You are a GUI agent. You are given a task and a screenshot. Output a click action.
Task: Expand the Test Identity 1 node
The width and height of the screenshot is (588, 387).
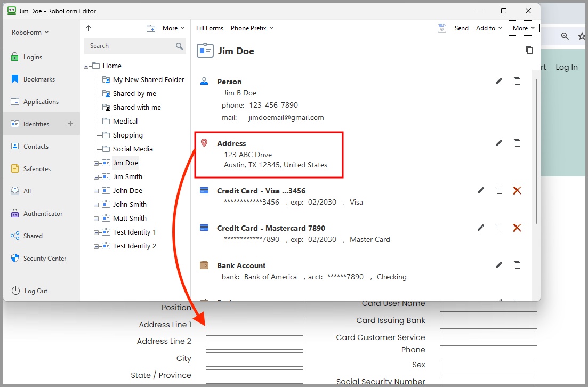(x=96, y=232)
